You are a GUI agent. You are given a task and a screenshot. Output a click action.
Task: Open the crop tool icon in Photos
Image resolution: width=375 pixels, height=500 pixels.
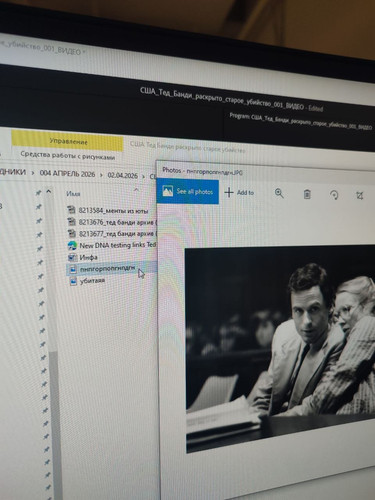359,195
